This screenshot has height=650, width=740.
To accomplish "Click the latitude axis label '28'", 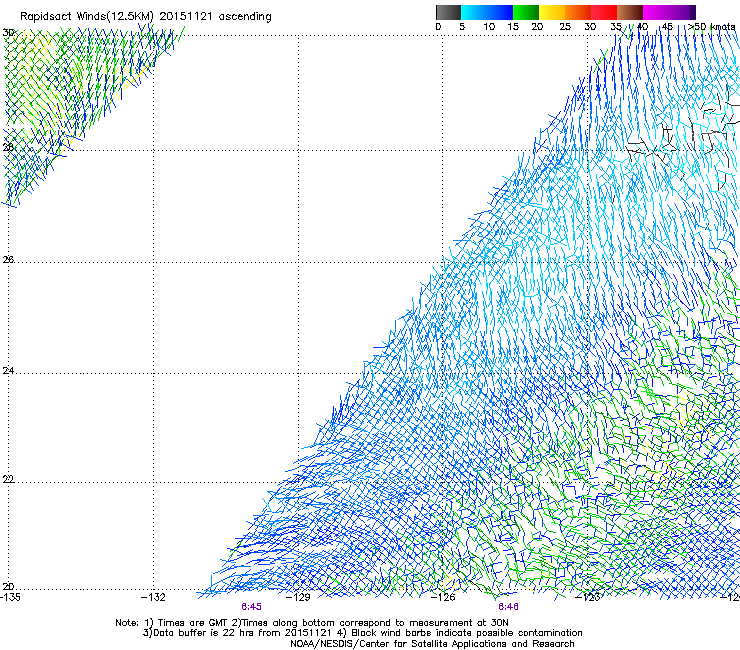I will click(x=8, y=147).
